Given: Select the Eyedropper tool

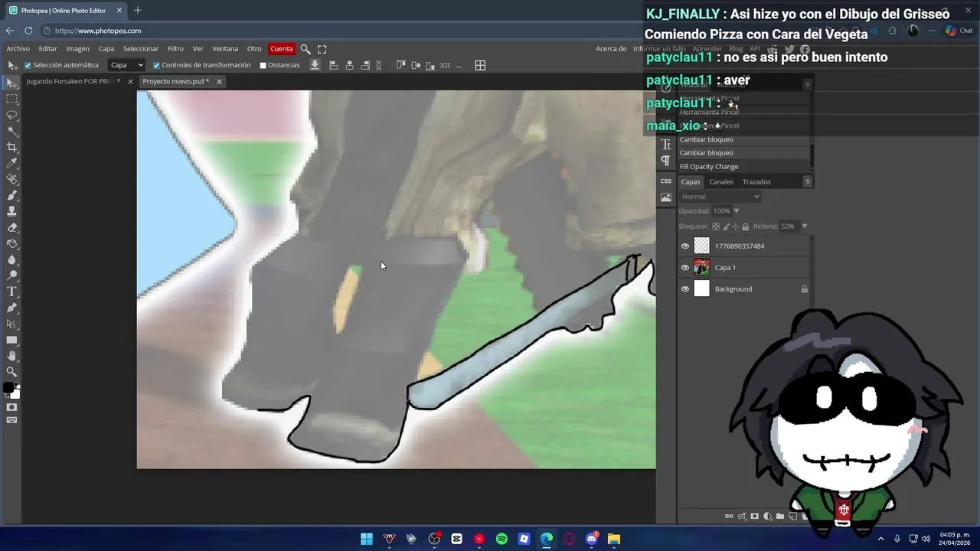Looking at the screenshot, I should [11, 163].
